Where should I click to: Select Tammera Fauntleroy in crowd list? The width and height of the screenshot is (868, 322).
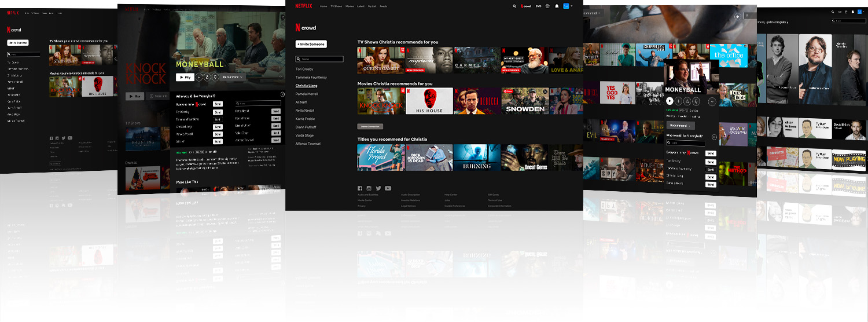point(311,77)
